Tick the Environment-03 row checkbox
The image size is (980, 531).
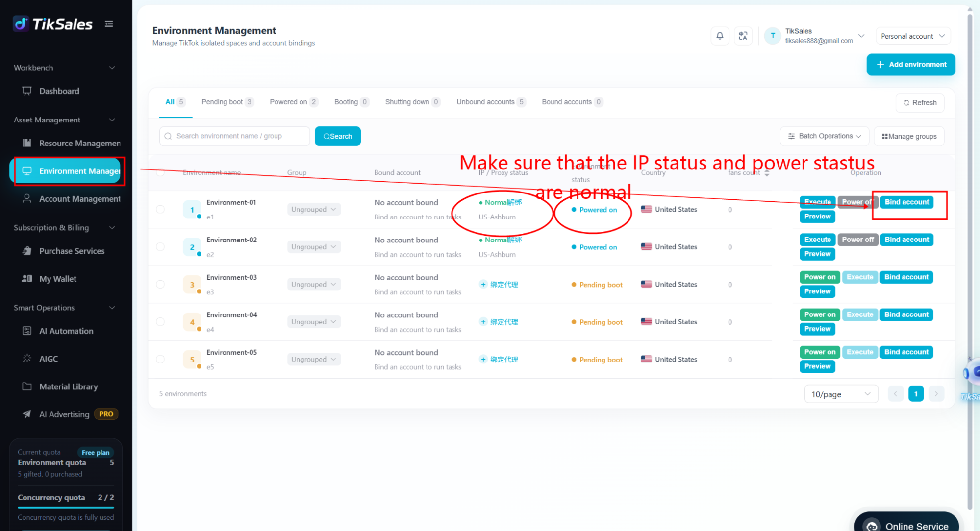(160, 284)
